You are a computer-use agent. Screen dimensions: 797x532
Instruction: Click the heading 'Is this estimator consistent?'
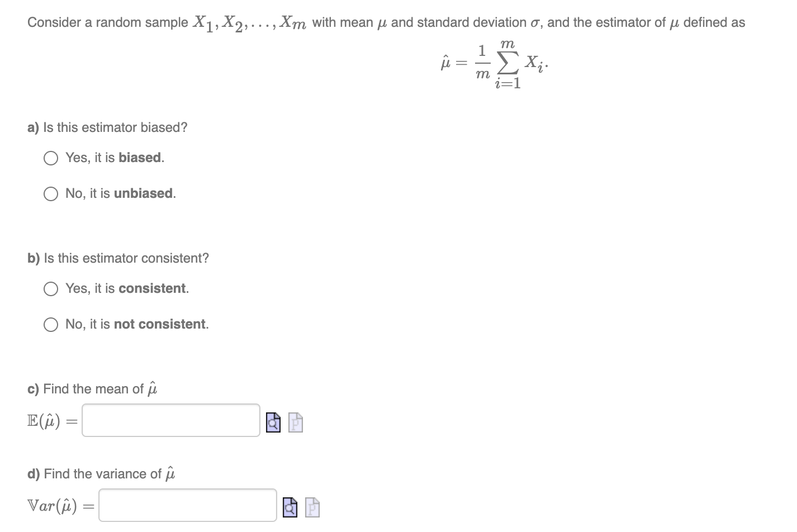coord(118,258)
